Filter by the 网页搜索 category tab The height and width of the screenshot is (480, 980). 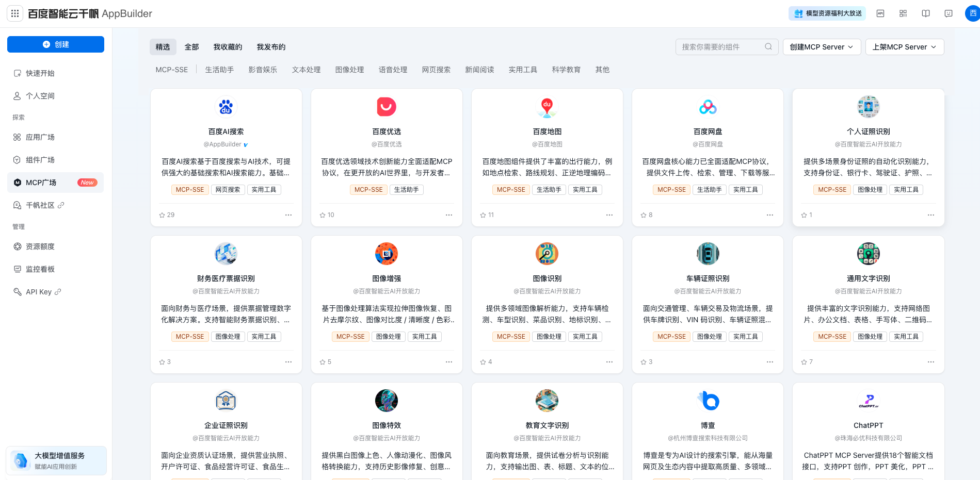(436, 70)
